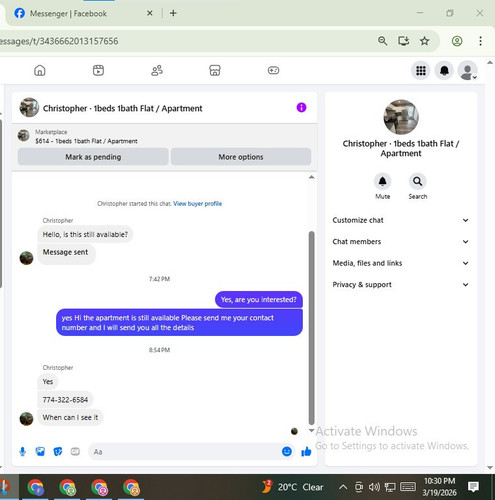Click the touch keyboard tray icon
495x500 pixels.
pyautogui.click(x=407, y=487)
